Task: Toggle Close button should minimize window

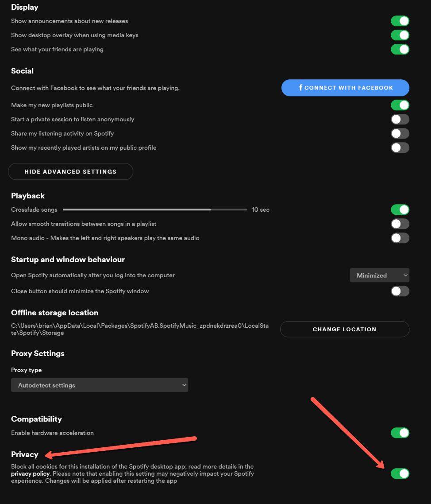Action: pyautogui.click(x=400, y=291)
